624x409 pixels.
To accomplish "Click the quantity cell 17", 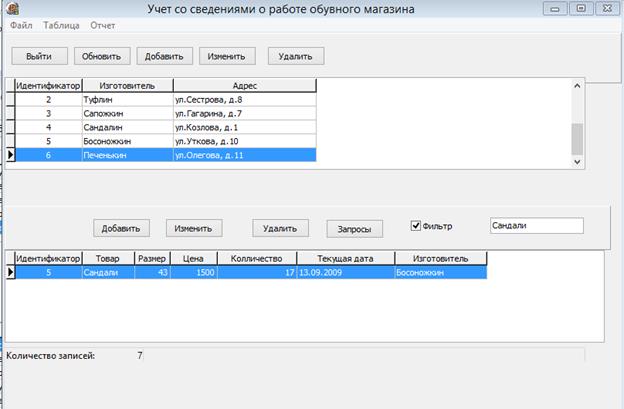I will point(257,273).
